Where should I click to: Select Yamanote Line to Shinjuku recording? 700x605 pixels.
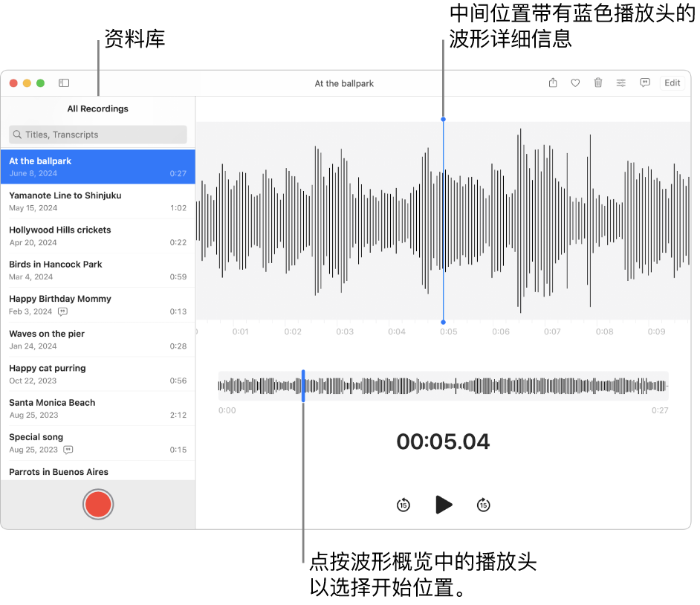coord(98,201)
